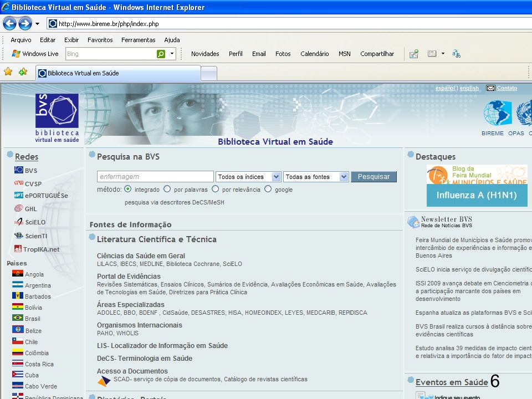The width and height of the screenshot is (532, 399).
Task: Click Compartilhar in Windows Live toolbar
Action: [x=377, y=54]
